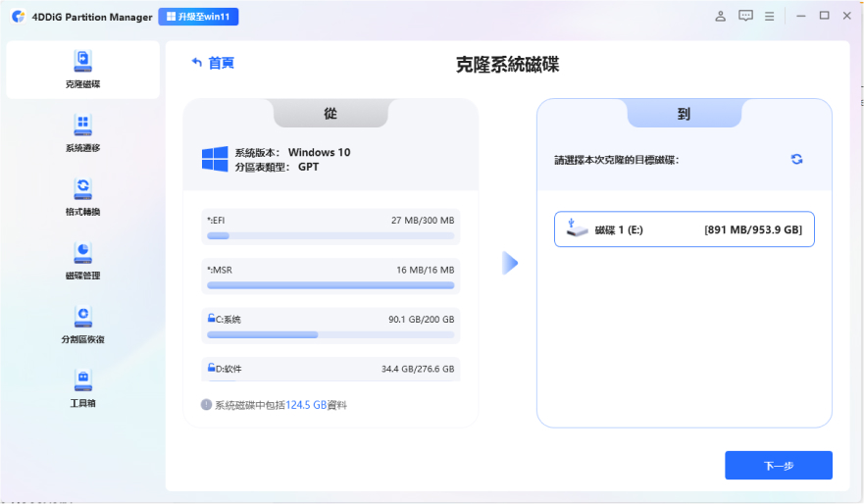The width and height of the screenshot is (864, 504).
Task: Click the 90.1 GB/200 GB size text
Action: point(422,320)
